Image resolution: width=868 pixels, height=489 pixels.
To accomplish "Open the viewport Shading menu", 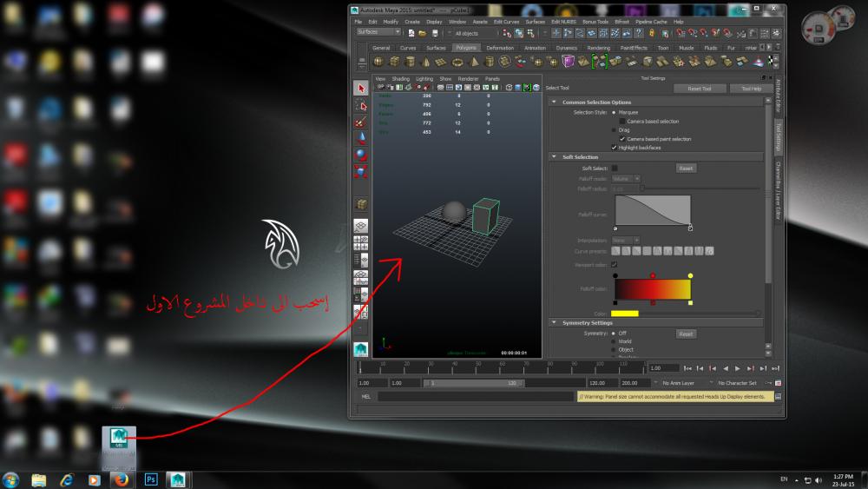I will (x=401, y=79).
